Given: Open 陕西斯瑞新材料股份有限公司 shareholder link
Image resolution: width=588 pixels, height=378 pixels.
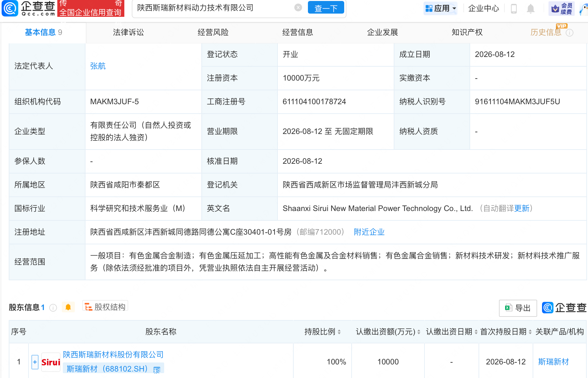Looking at the screenshot, I should [x=113, y=355].
